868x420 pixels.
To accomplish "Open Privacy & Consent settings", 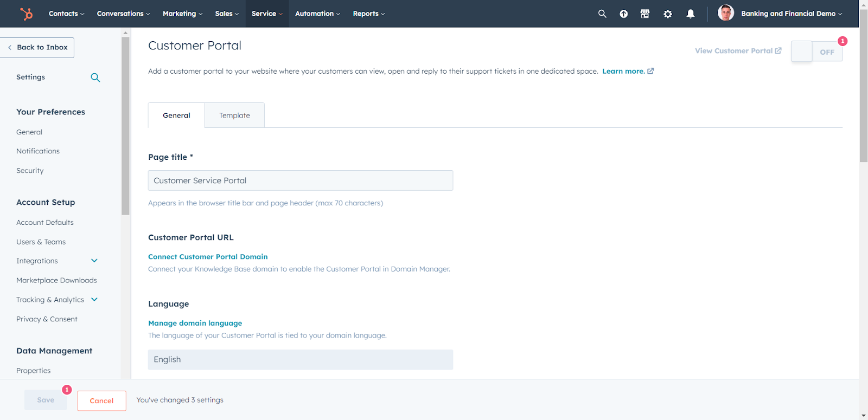I will click(x=47, y=319).
